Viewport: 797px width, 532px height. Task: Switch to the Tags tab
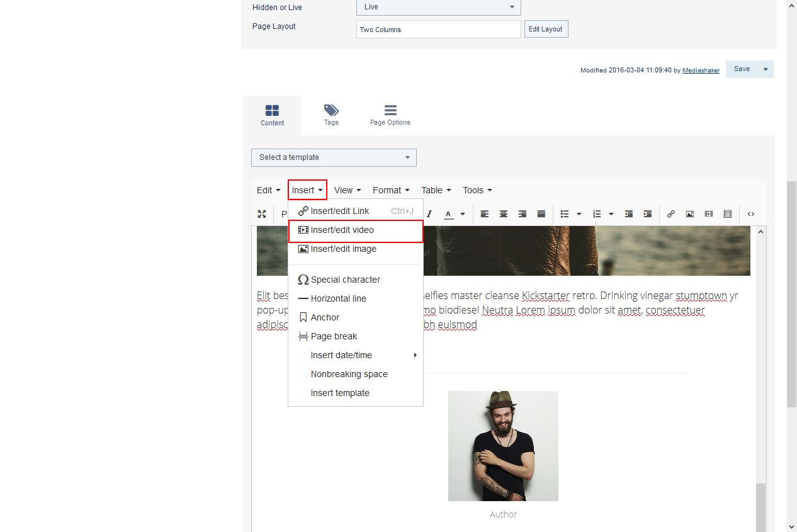click(x=331, y=115)
